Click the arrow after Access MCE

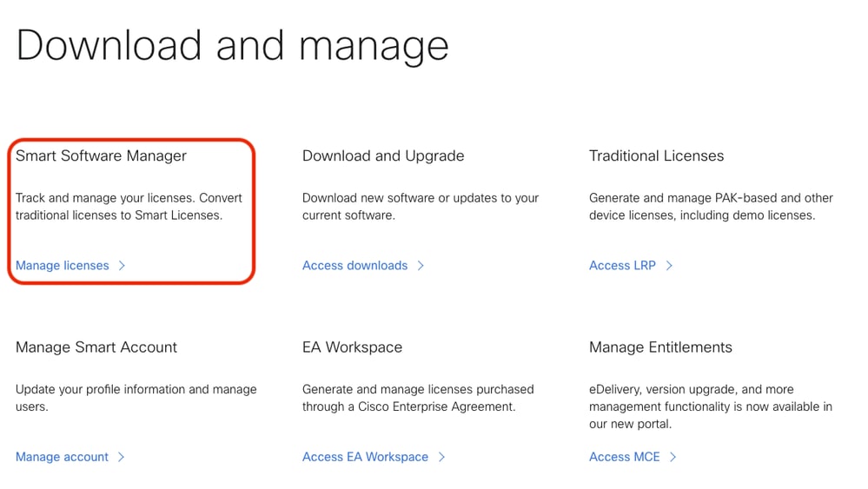click(x=673, y=457)
